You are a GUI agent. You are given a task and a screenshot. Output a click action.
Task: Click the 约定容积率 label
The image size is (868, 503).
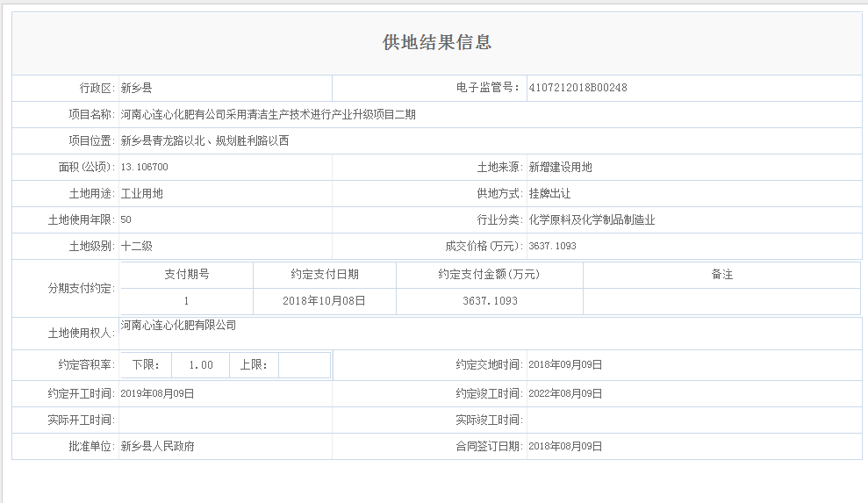[87, 364]
